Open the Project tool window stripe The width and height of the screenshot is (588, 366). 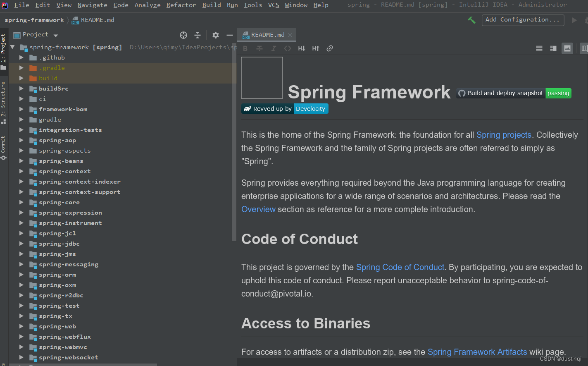point(3,52)
